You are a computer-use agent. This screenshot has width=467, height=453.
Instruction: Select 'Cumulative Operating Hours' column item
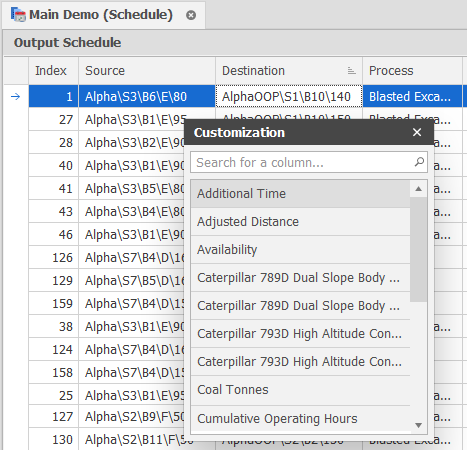point(300,419)
